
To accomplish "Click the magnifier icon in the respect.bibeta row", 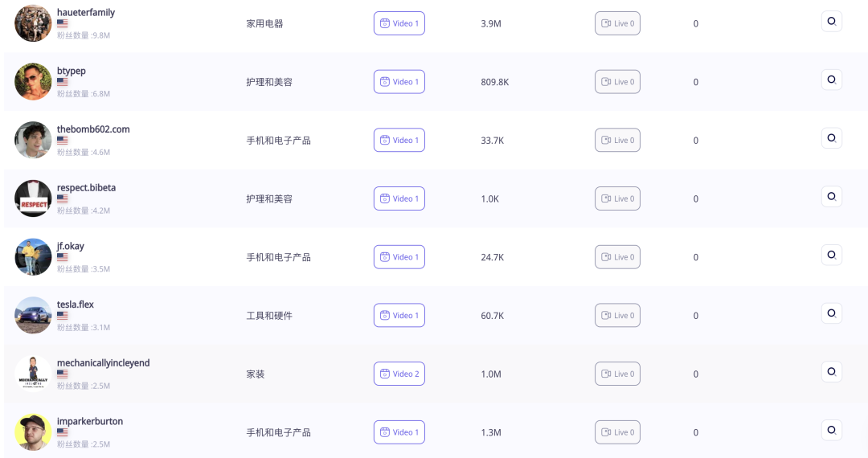I will [x=831, y=197].
